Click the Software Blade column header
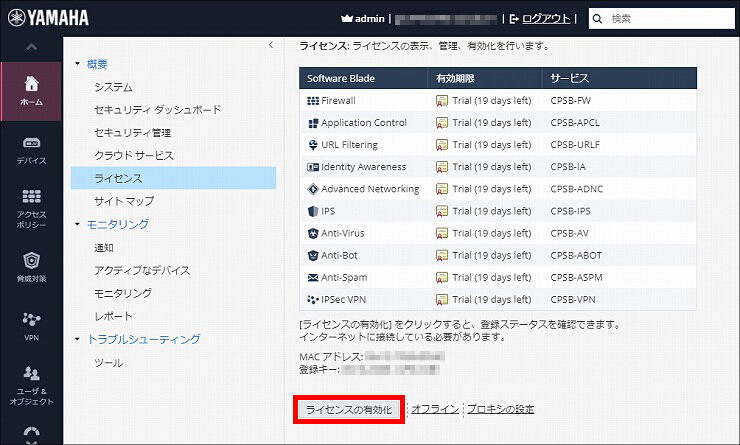This screenshot has height=445, width=740. pyautogui.click(x=363, y=78)
